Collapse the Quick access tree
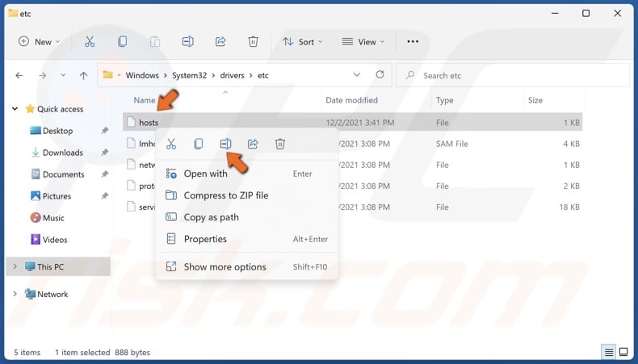The image size is (638, 364). (x=15, y=109)
